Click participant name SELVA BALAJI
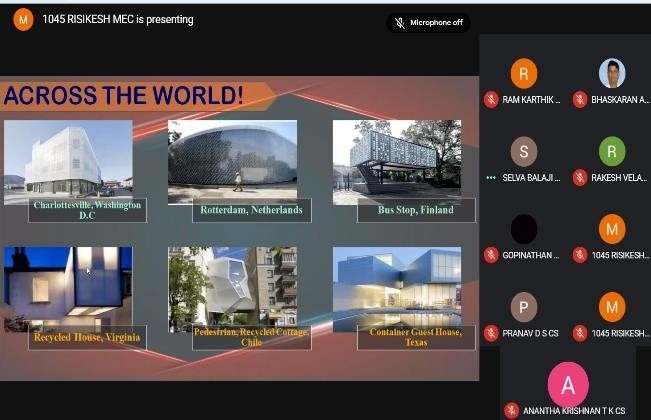Image resolution: width=651 pixels, height=420 pixels. coord(531,178)
